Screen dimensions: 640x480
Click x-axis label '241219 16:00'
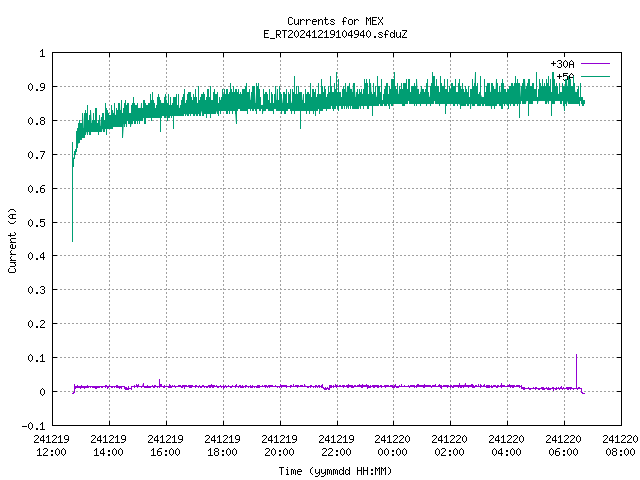pyautogui.click(x=165, y=446)
